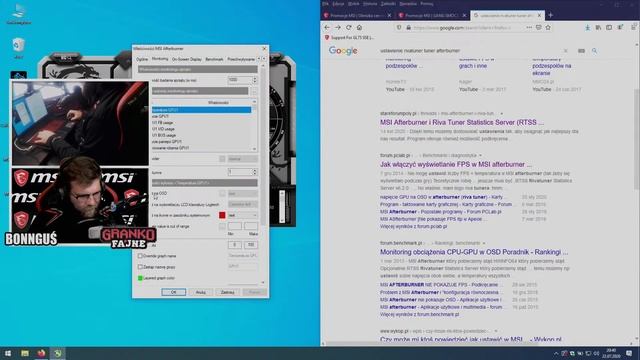Show hidden system tray icons chevron
Image resolution: width=640 pixels, height=360 pixels.
tap(556, 353)
